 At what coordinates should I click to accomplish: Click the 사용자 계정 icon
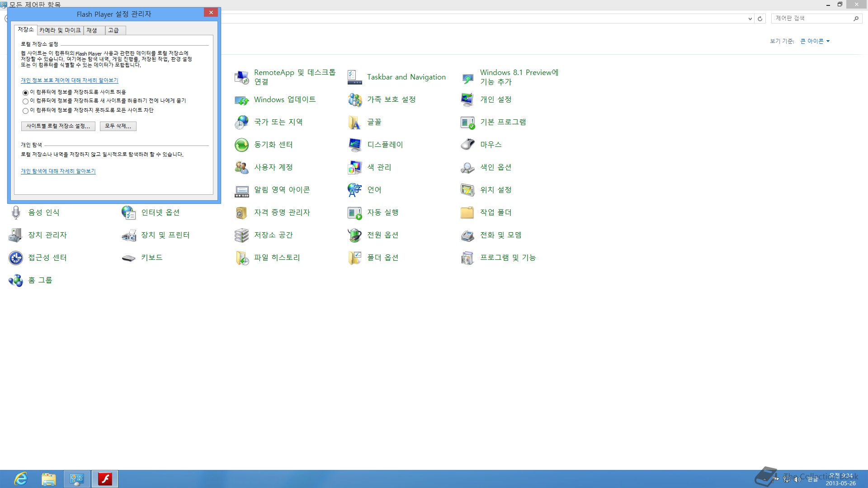tap(242, 168)
